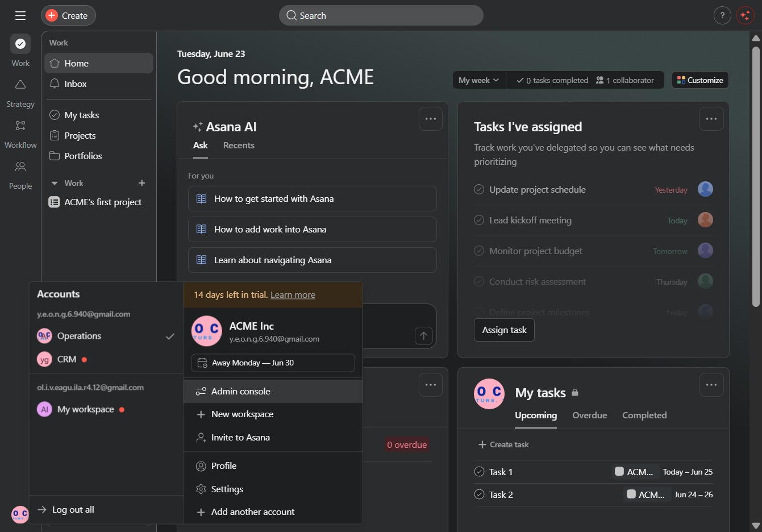Click the Create button

pyautogui.click(x=68, y=15)
